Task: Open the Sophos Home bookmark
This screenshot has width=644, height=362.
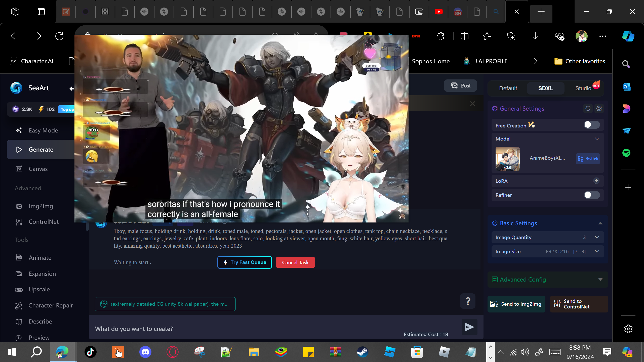Action: pos(430,61)
